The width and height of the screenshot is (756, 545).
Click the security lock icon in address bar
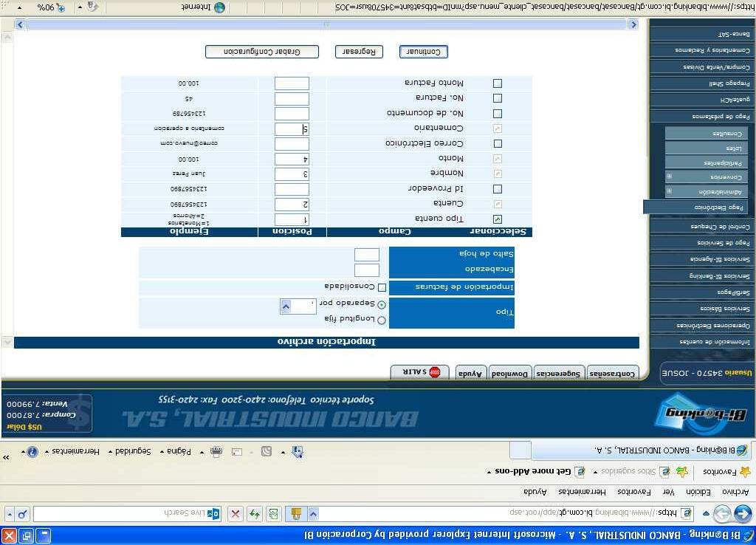[296, 514]
